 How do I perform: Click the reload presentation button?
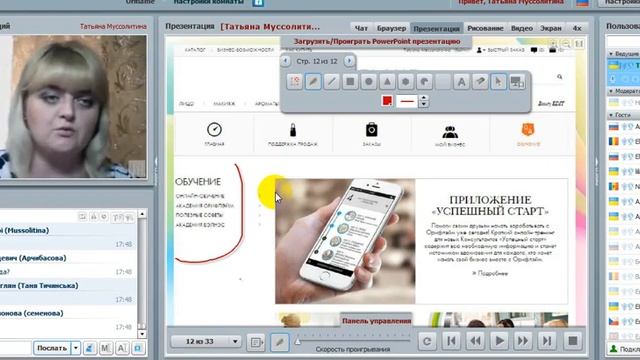pyautogui.click(x=427, y=341)
